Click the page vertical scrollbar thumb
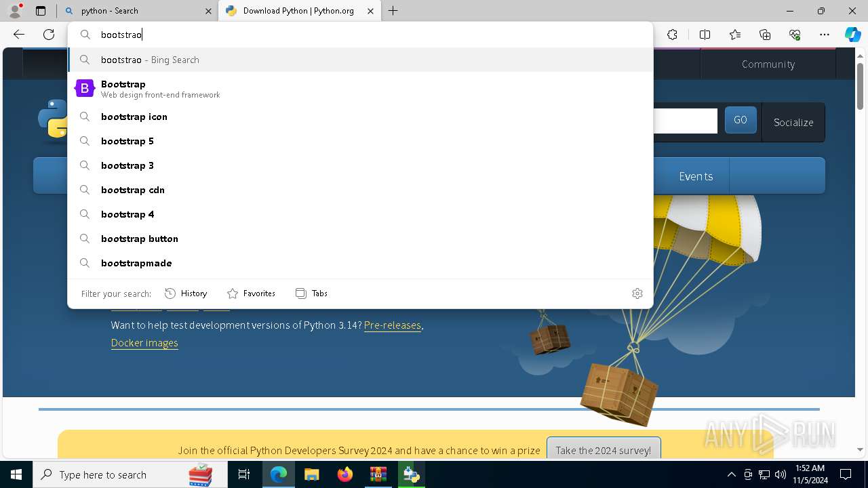Viewport: 868px width, 488px height. pyautogui.click(x=861, y=85)
